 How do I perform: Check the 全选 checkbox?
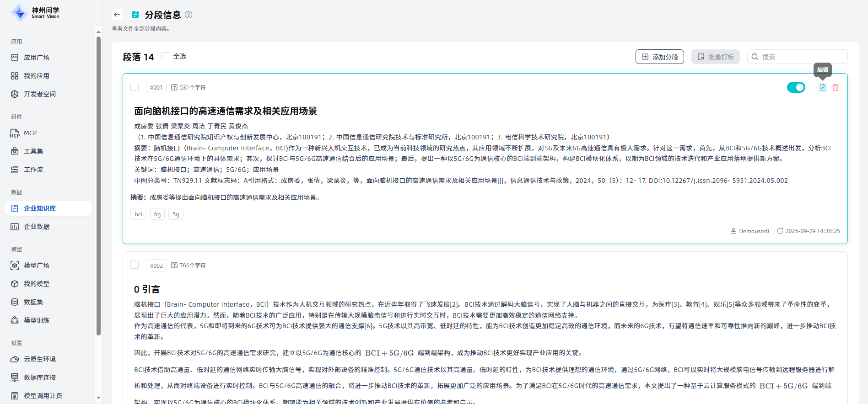(x=165, y=56)
